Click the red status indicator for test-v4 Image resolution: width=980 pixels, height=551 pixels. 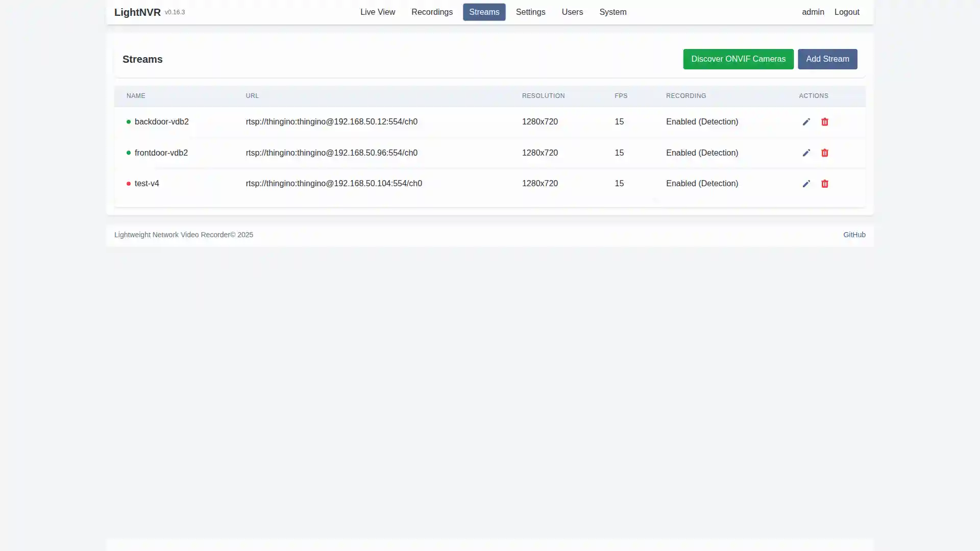[128, 184]
